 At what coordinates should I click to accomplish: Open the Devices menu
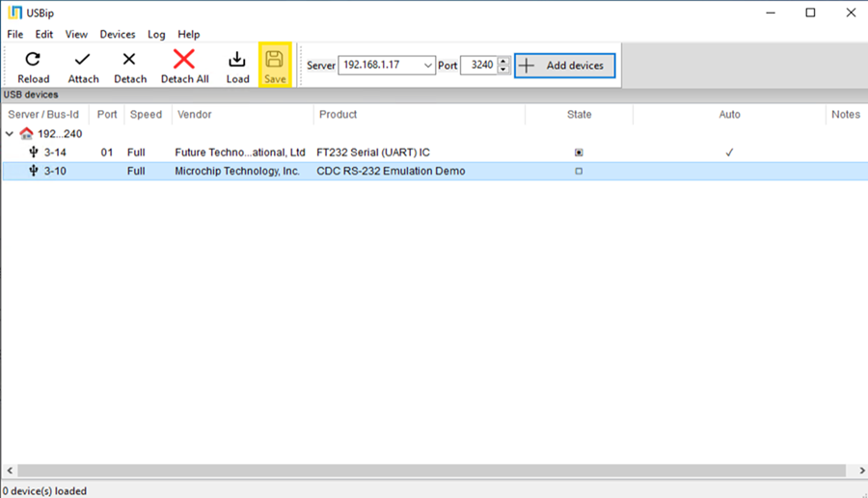[x=118, y=34]
